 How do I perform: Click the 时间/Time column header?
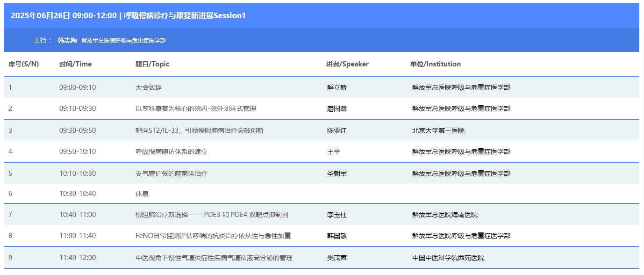click(75, 64)
